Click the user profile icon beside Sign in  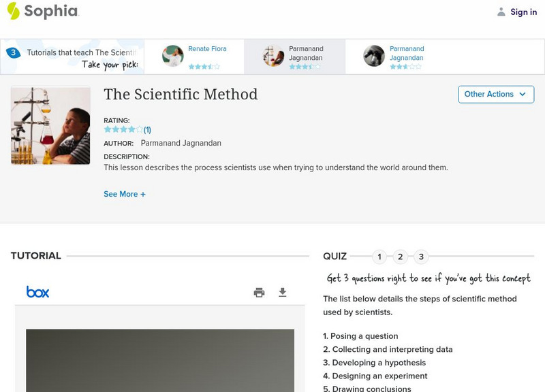coord(501,12)
